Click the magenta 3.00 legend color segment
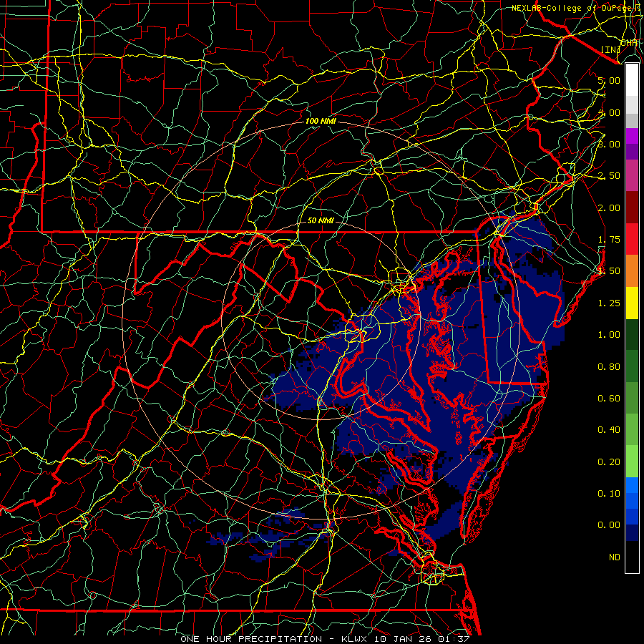Image resolution: width=644 pixels, height=644 pixels. coord(632,136)
